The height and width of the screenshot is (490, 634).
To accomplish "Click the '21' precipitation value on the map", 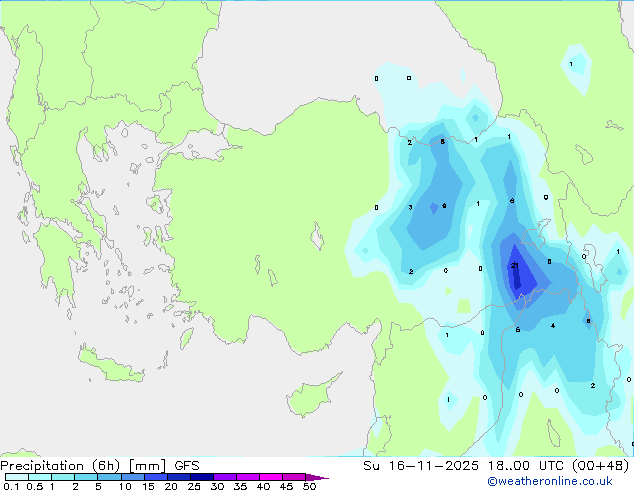I will click(x=515, y=266).
